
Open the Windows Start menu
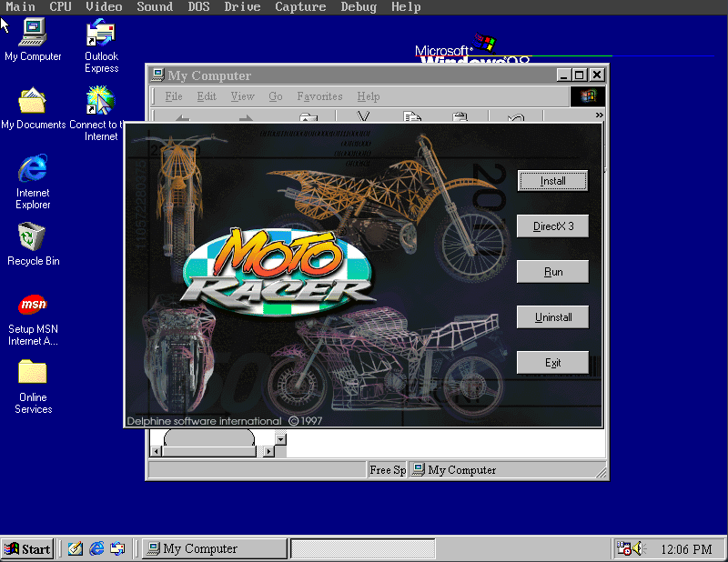[28, 548]
